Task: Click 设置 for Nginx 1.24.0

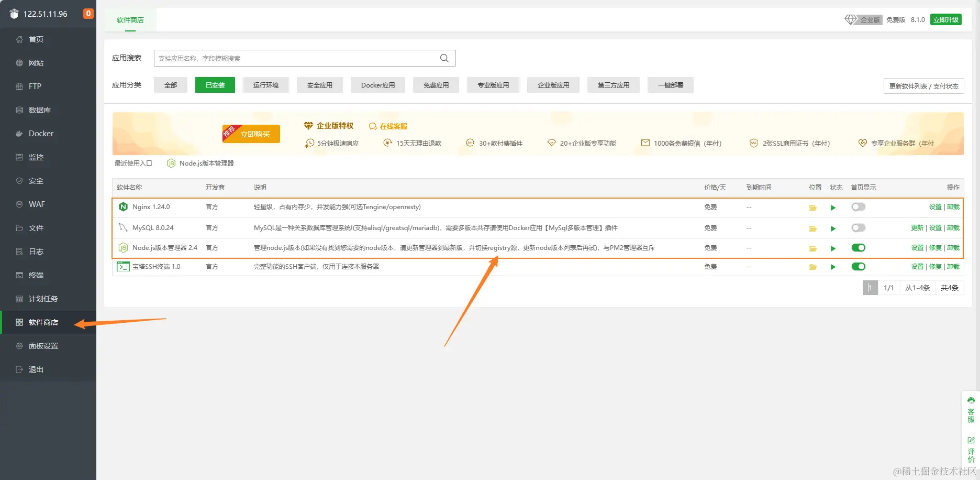Action: (x=936, y=207)
